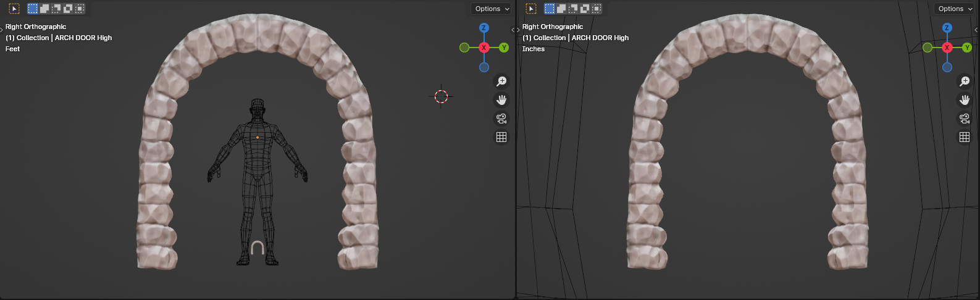Click 'Right Orthographic' text in right viewport
Viewport: 980px width, 300px height.
553,27
